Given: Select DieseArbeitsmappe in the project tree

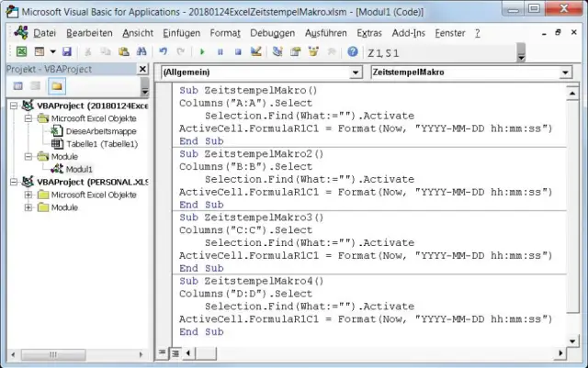Looking at the screenshot, I should click(99, 131).
